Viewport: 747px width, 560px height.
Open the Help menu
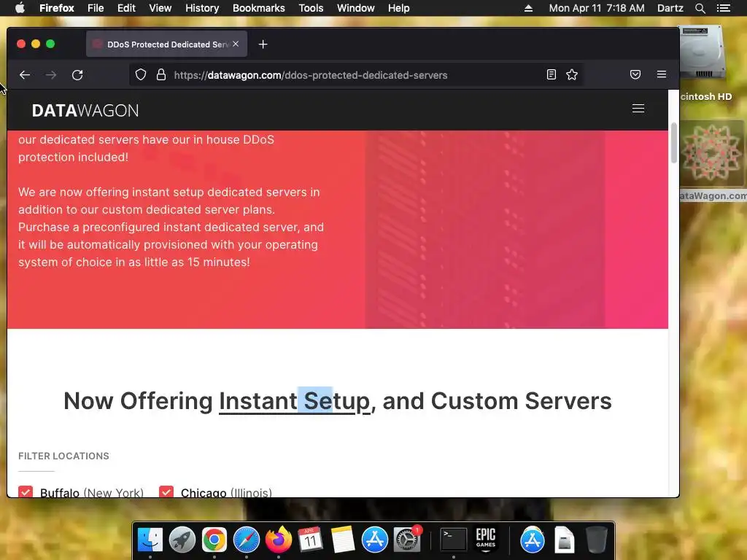click(x=399, y=8)
